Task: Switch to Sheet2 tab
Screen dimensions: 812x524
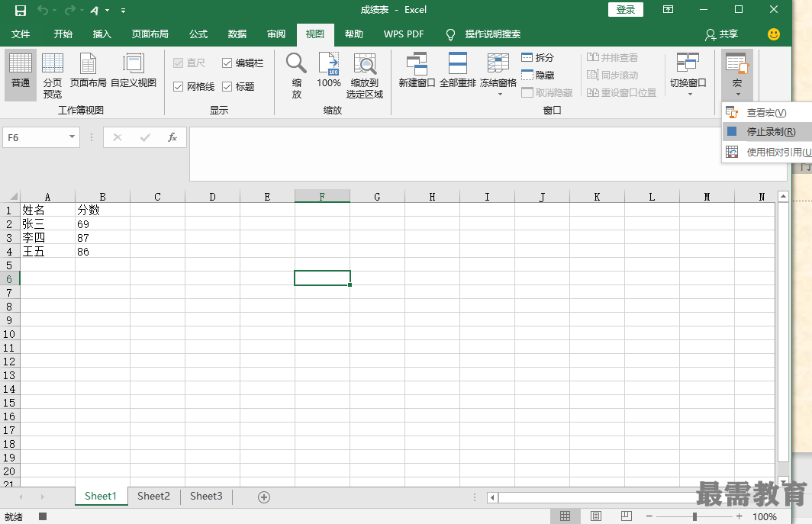Action: pos(153,496)
